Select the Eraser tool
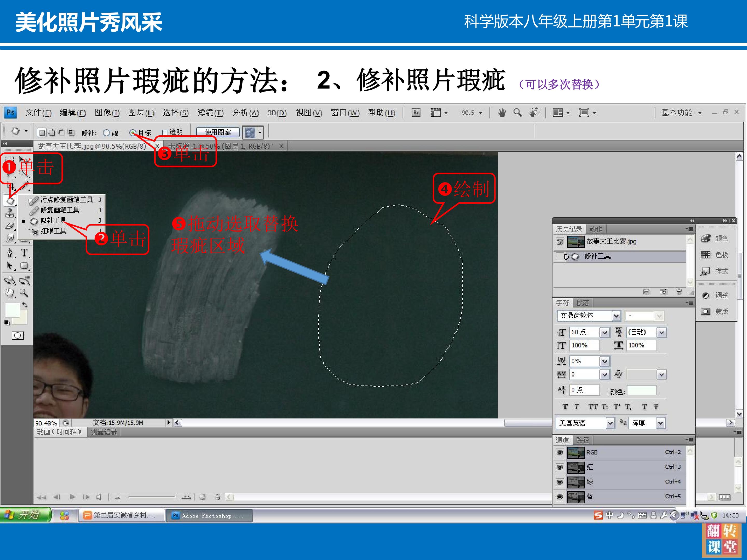The width and height of the screenshot is (747, 560). [10, 226]
